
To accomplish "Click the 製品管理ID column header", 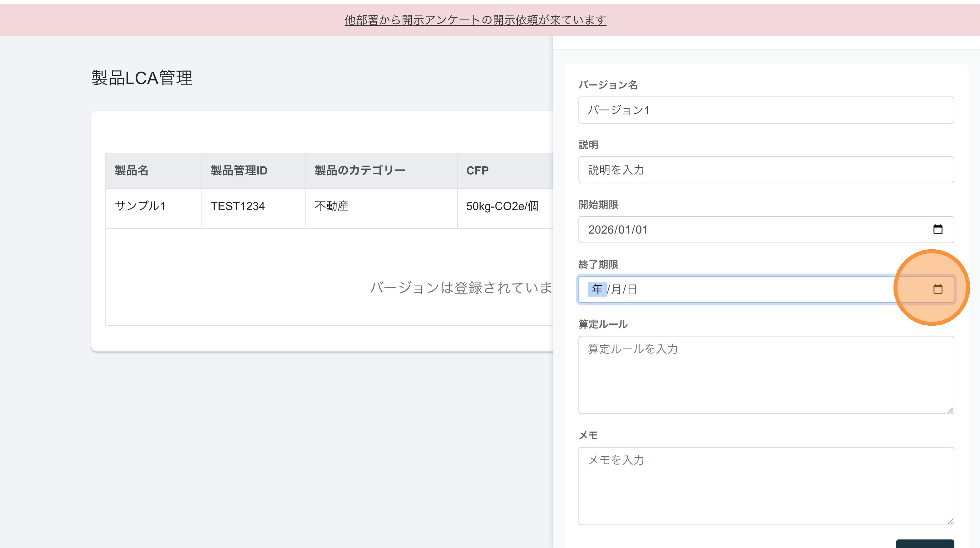I will click(x=239, y=170).
